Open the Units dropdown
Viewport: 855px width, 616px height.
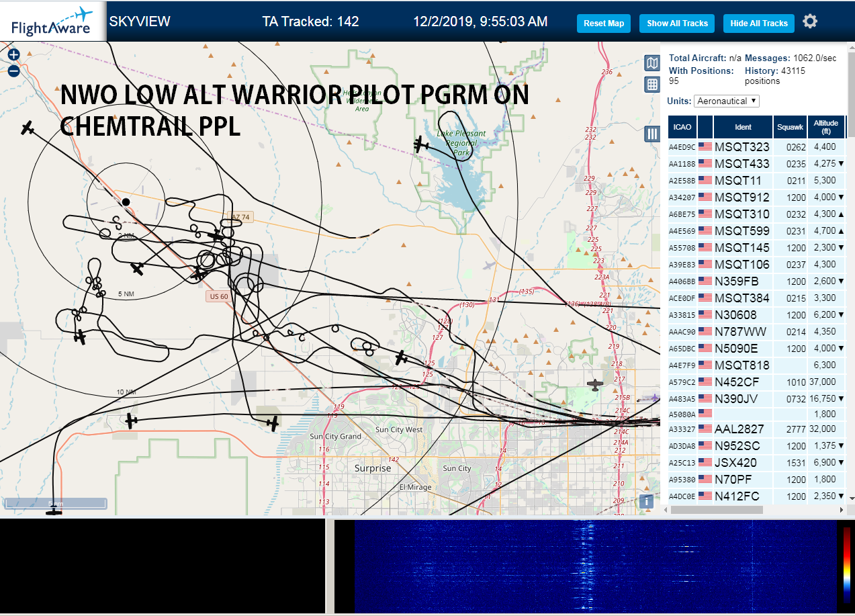pos(727,101)
